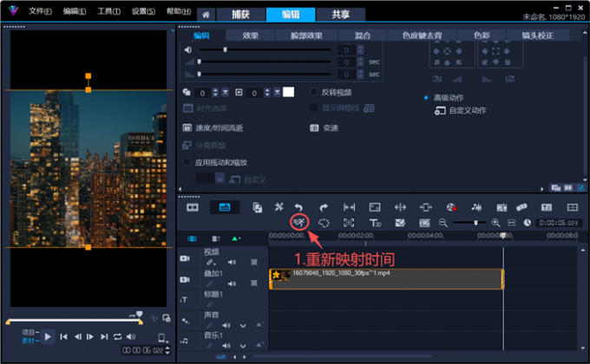
Task: Click the timeline zoom slider handle
Action: click(x=475, y=223)
